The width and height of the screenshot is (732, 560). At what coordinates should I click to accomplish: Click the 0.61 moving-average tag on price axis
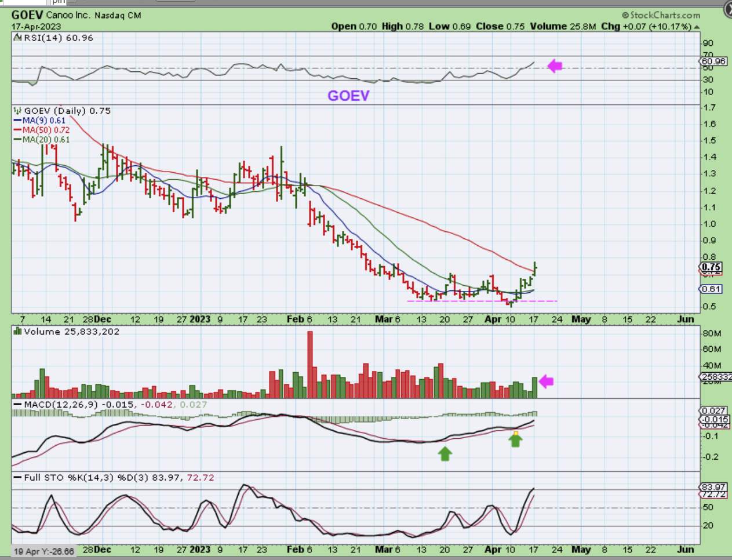click(x=711, y=289)
